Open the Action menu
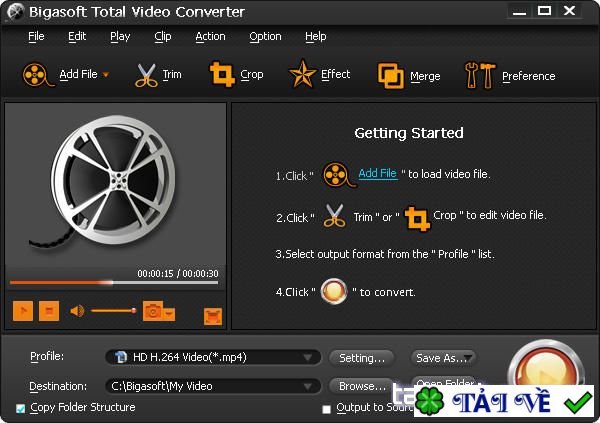Image resolution: width=600 pixels, height=423 pixels. [x=210, y=36]
